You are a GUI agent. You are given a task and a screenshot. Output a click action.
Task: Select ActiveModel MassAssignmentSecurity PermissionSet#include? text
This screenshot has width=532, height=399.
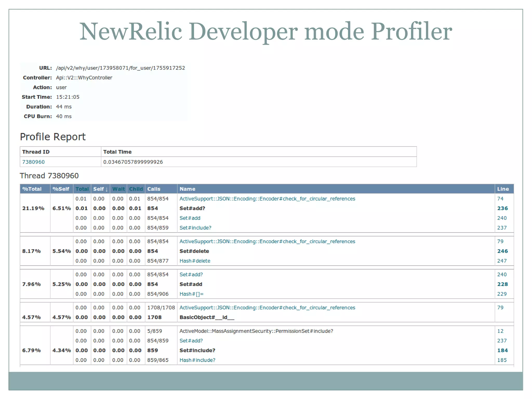click(x=256, y=331)
